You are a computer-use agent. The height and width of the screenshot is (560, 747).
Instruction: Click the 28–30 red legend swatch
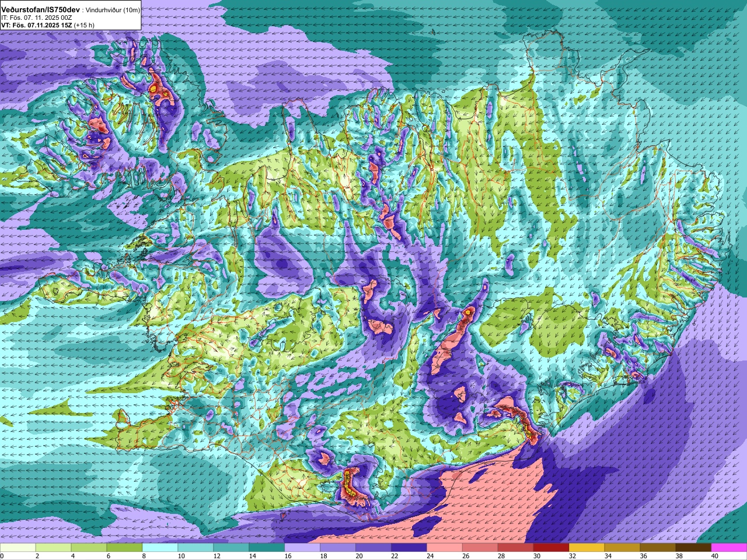coord(516,548)
